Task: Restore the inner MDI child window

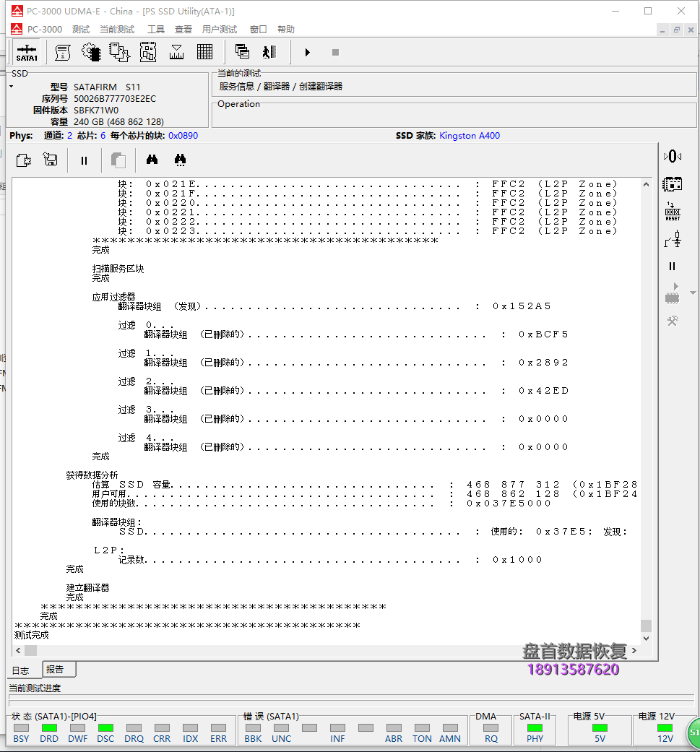Action: click(677, 30)
